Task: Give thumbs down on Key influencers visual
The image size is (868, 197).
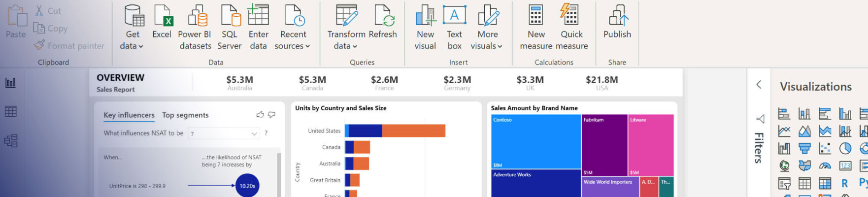Action: coord(271,115)
